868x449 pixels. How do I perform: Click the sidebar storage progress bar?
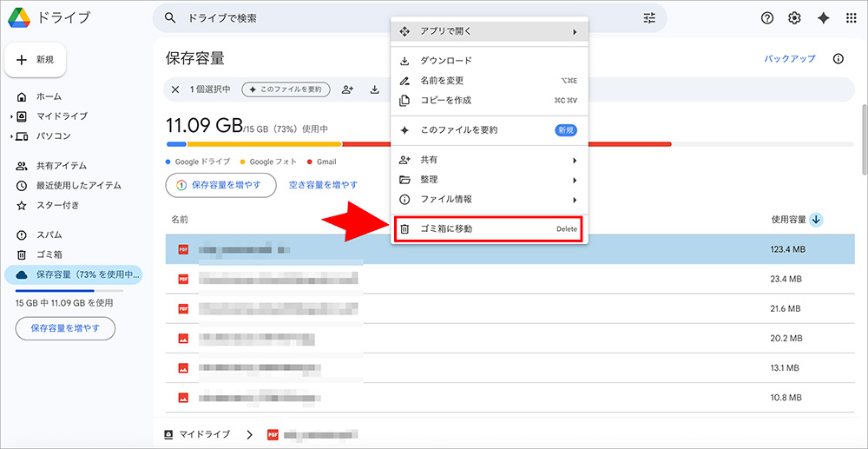tap(69, 291)
